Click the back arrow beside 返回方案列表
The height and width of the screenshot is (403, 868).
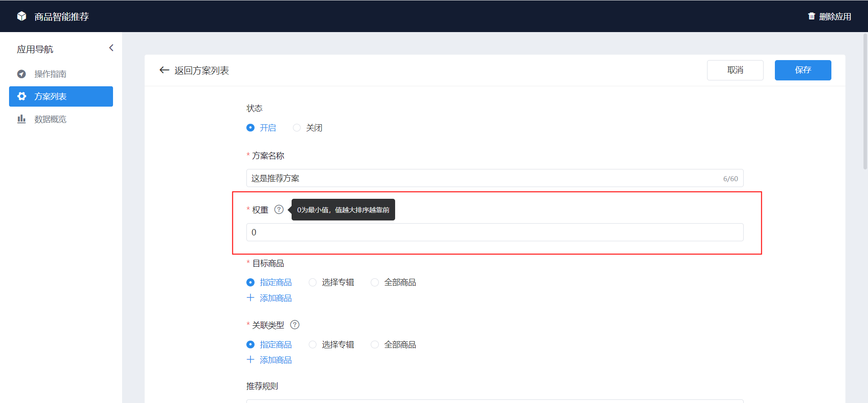pyautogui.click(x=164, y=70)
